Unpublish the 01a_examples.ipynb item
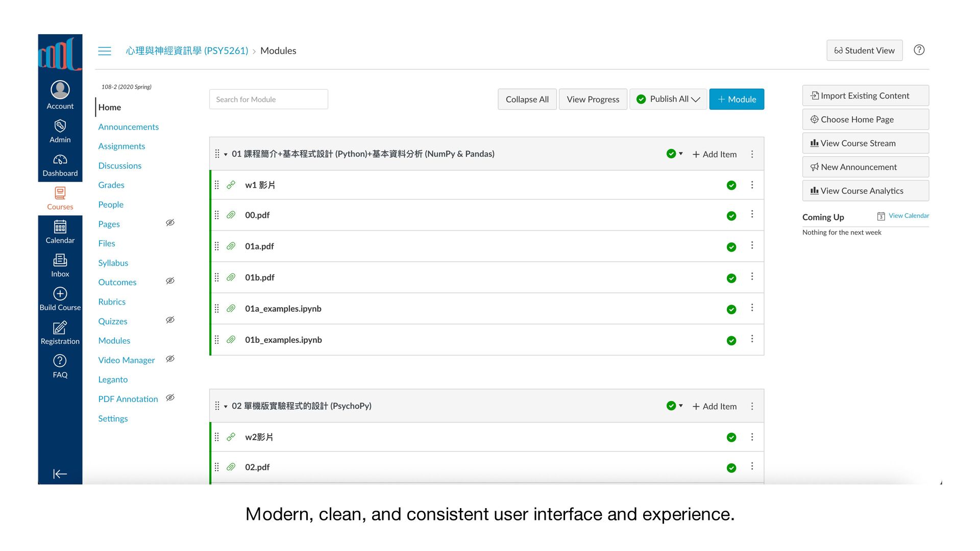 pos(731,309)
